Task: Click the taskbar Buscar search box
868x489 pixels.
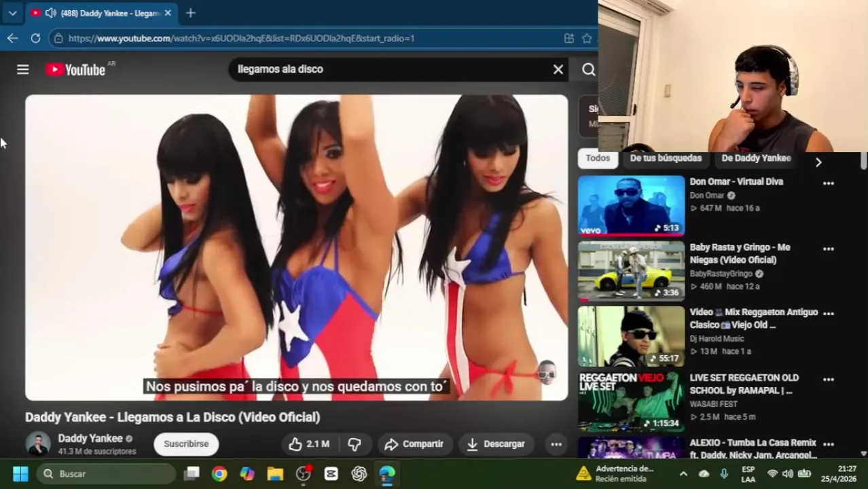Action: (105, 473)
